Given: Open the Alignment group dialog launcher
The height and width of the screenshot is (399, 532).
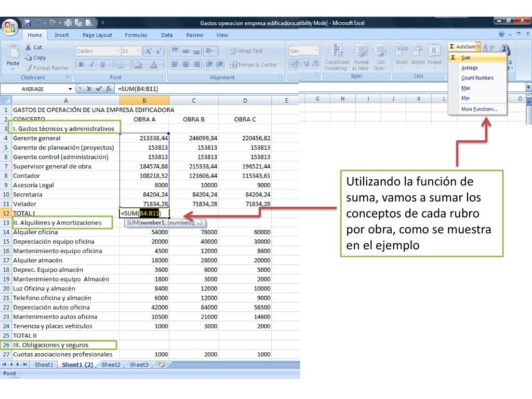Looking at the screenshot, I should pyautogui.click(x=281, y=77).
